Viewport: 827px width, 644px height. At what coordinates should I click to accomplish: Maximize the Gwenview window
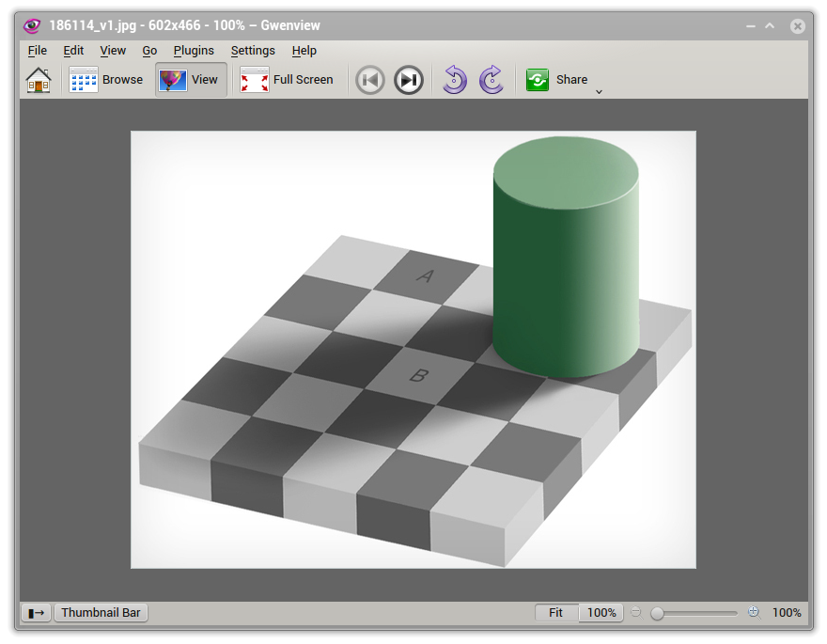coord(770,25)
